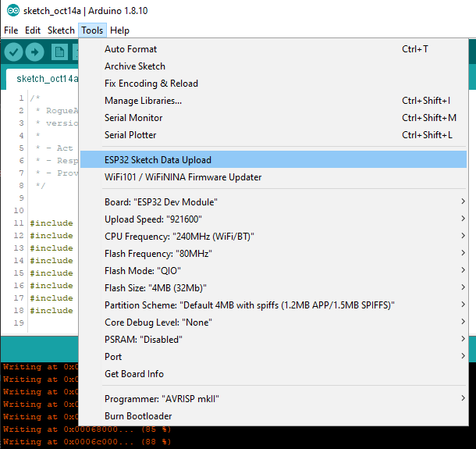Click the "- Act" comment on line 5
The width and height of the screenshot is (476, 449).
tap(59, 148)
